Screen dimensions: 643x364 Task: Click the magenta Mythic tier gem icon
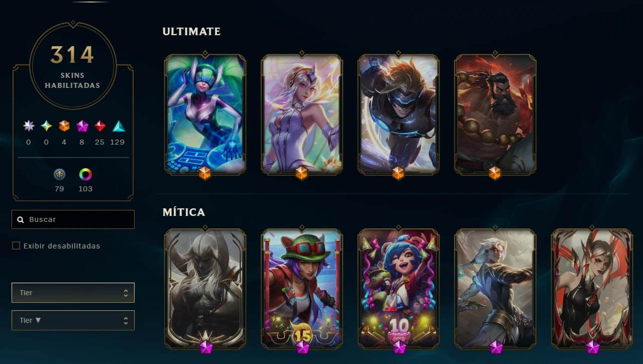tap(82, 126)
